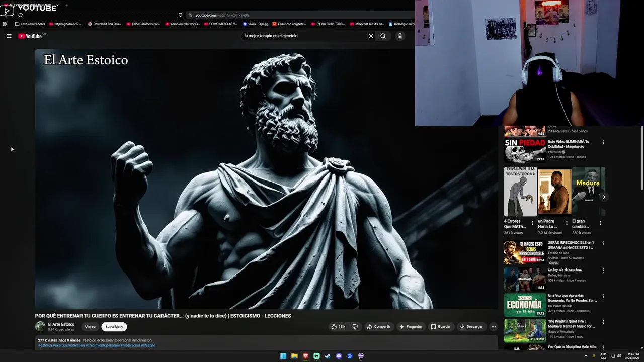Open un Padre Haria Lo... short
Viewport: 644px width, 362px height.
[554, 192]
